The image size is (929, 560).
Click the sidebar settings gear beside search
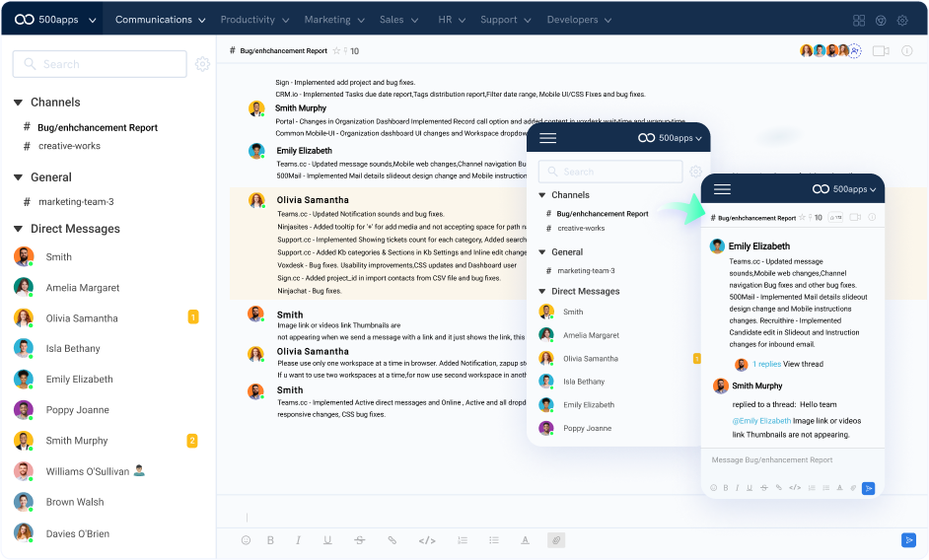[x=202, y=64]
